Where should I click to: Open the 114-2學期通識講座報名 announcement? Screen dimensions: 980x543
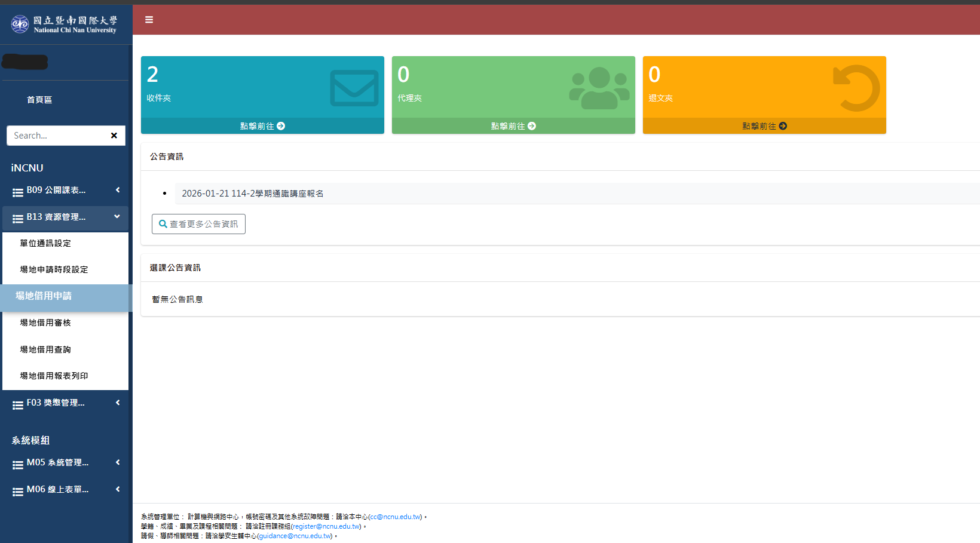click(x=253, y=194)
